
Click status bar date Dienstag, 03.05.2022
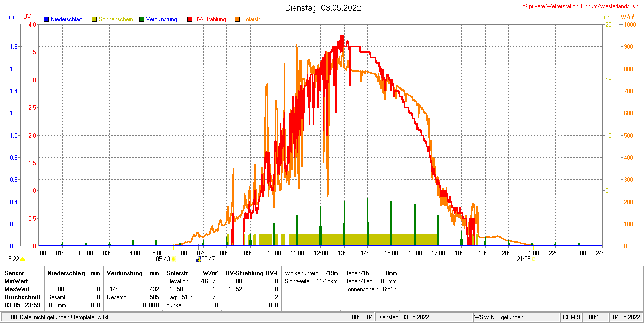[x=403, y=317]
